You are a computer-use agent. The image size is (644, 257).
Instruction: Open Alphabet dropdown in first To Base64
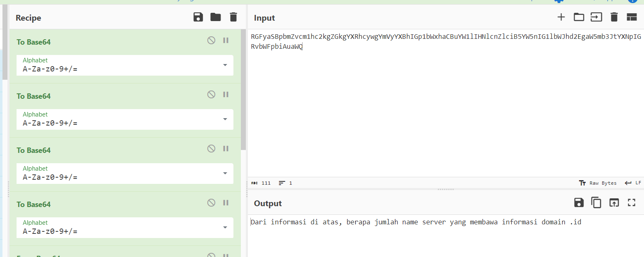(x=225, y=65)
